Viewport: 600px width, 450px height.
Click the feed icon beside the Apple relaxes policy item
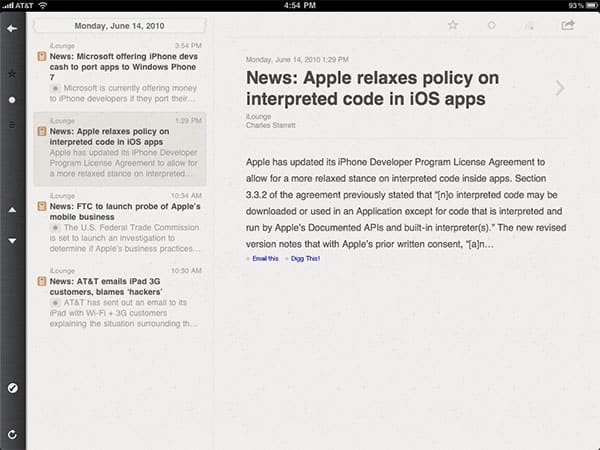42,131
